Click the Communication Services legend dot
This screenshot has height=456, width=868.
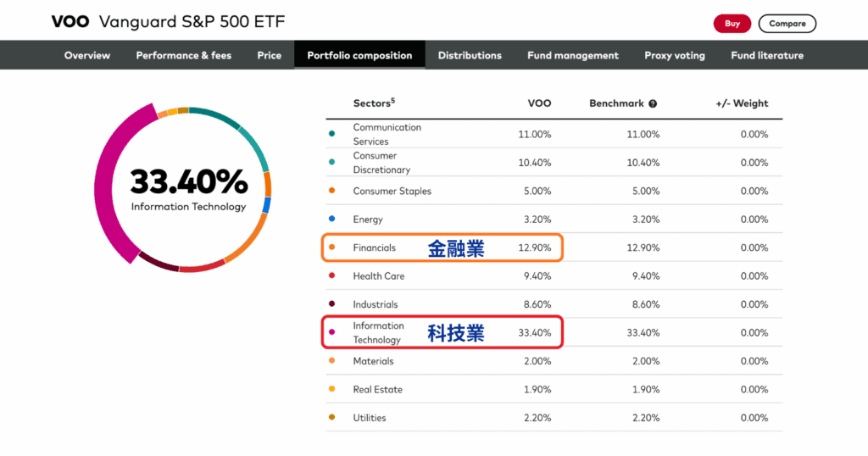pos(331,134)
